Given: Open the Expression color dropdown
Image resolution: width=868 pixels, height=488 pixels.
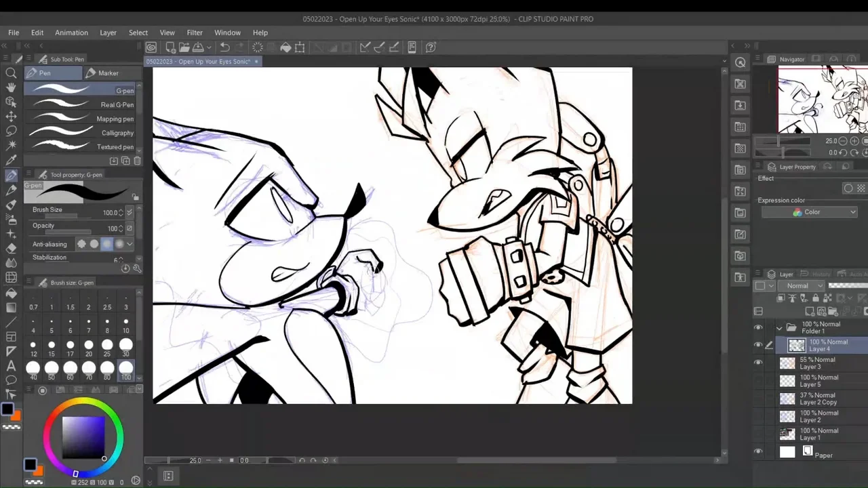Looking at the screenshot, I should tap(810, 212).
